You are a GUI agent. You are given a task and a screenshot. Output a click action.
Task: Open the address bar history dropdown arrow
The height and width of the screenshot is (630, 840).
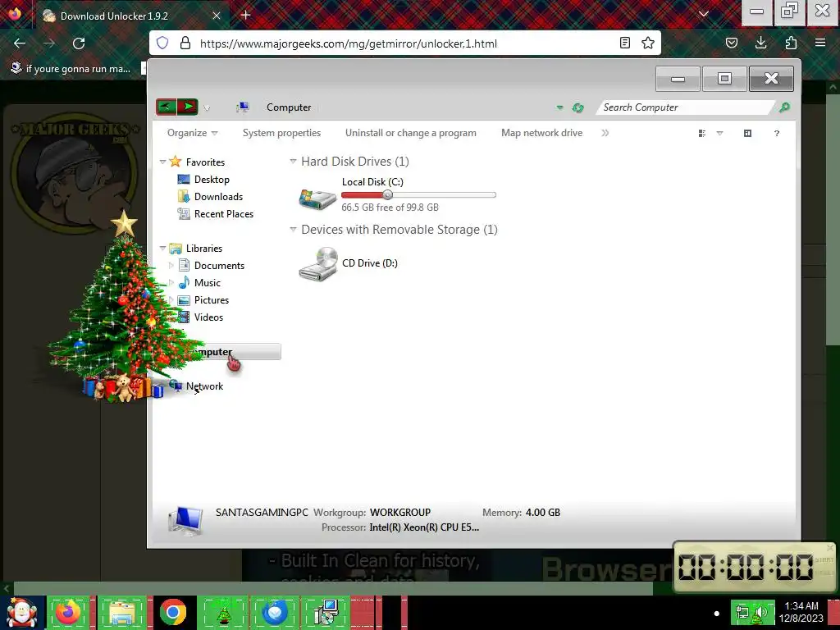point(559,107)
